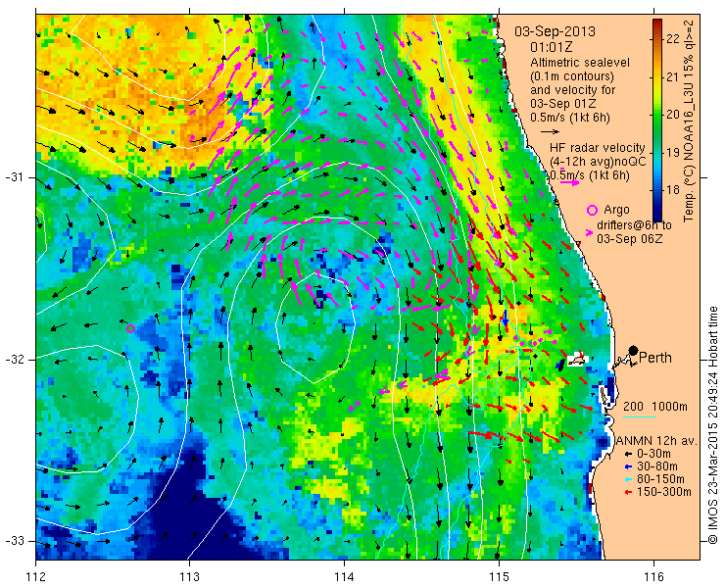Click the blue 30-80m ANMN legend arrow
This screenshot has height=588, width=725.
click(627, 466)
